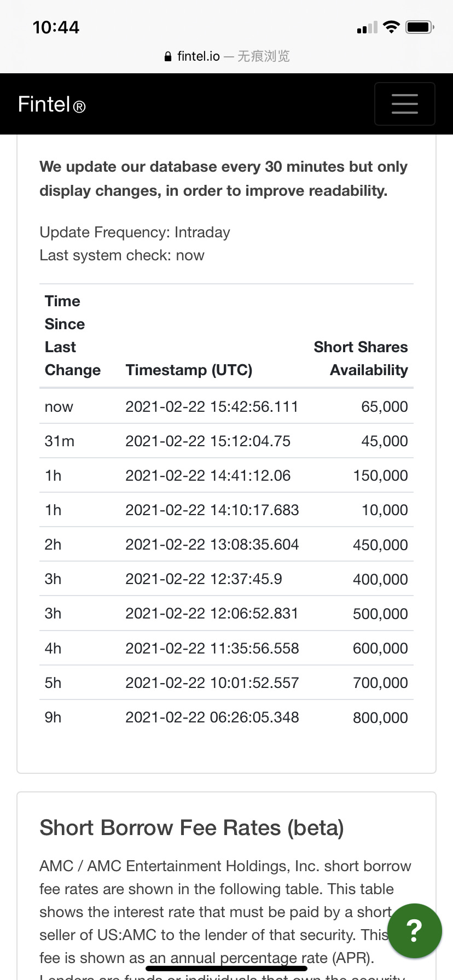The image size is (453, 980).
Task: Tap the Update Frequency: Intraday text
Action: coord(135,232)
